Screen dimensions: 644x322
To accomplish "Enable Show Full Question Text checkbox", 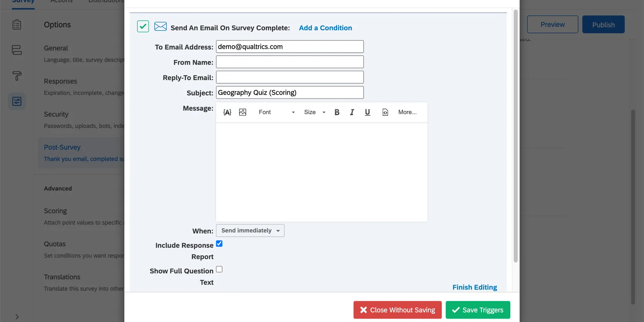I will [219, 269].
